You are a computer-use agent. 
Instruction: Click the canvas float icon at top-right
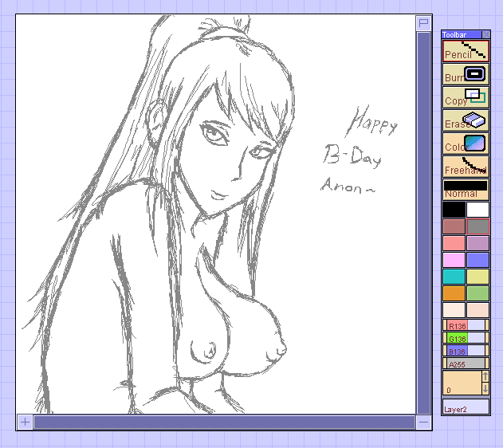click(423, 23)
